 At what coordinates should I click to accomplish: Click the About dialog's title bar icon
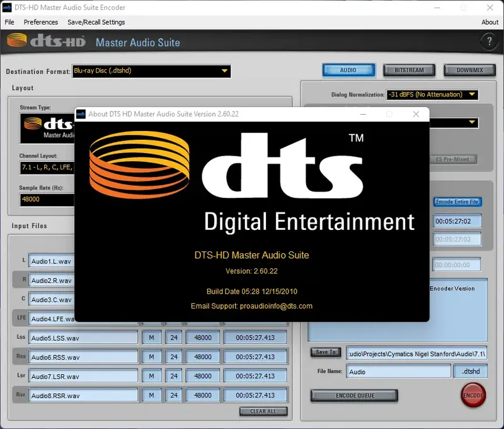click(x=82, y=114)
